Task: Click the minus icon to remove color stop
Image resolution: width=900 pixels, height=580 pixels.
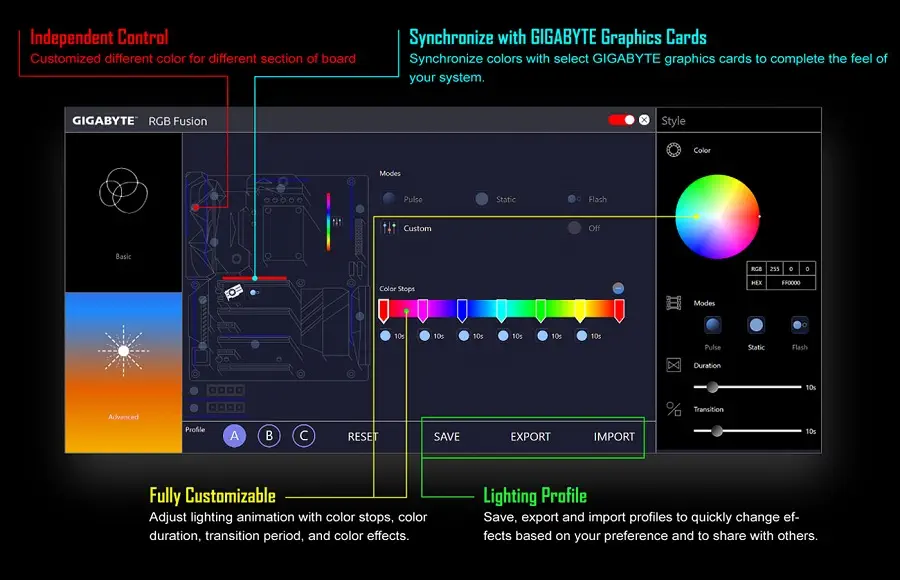Action: pyautogui.click(x=618, y=288)
